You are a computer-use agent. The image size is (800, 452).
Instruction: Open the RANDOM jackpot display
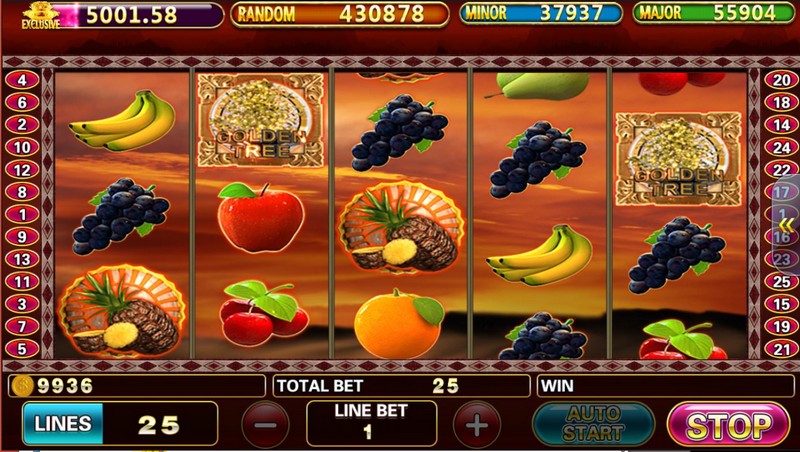pyautogui.click(x=339, y=14)
